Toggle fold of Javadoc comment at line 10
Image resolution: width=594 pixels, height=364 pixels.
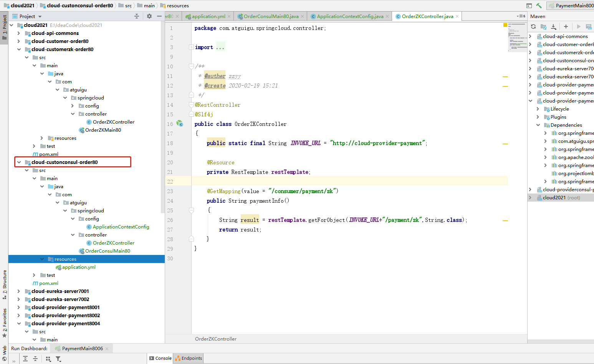[x=191, y=66]
